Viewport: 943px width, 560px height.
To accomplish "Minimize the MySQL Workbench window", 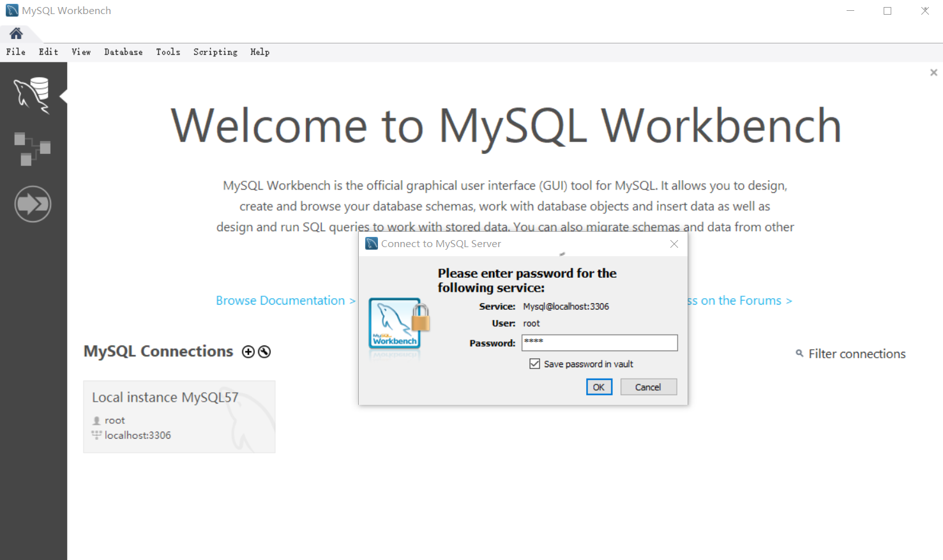I will pos(850,11).
